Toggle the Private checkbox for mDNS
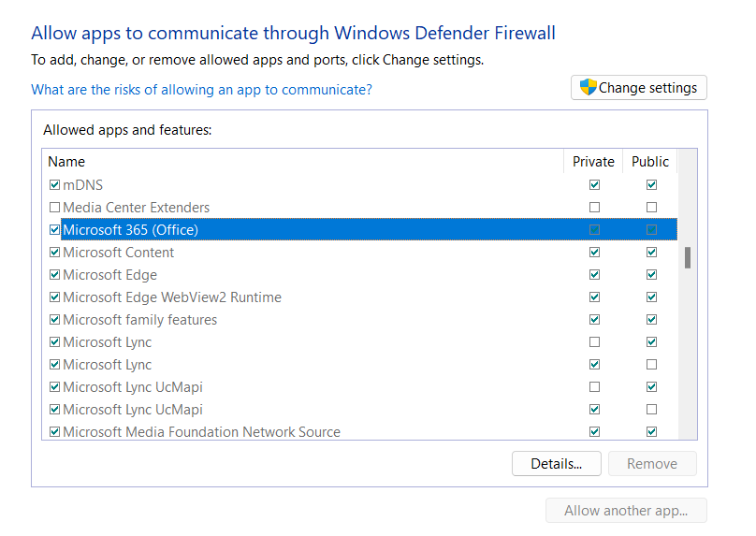This screenshot has height=536, width=756. (x=594, y=184)
